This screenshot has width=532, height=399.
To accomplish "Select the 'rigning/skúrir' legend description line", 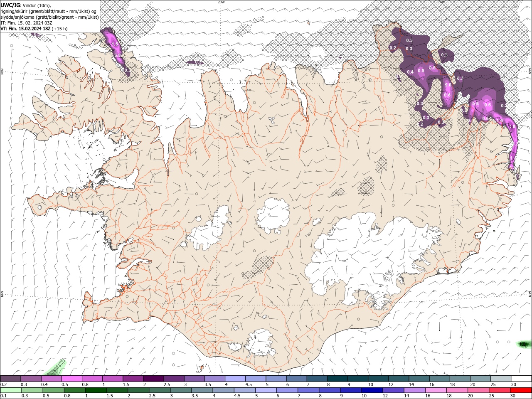I will [x=49, y=11].
